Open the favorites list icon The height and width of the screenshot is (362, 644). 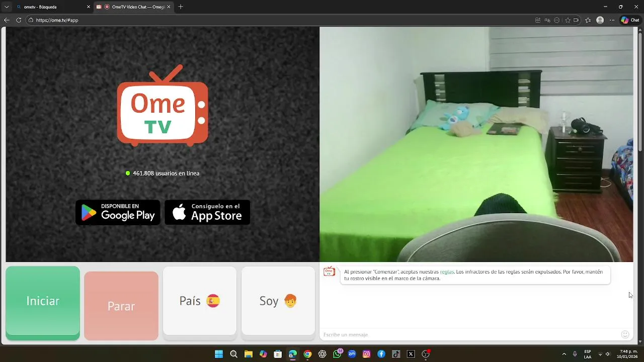pyautogui.click(x=588, y=20)
